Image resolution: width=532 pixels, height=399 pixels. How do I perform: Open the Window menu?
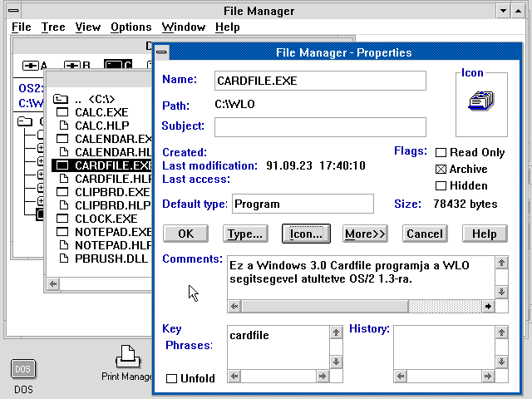(184, 27)
